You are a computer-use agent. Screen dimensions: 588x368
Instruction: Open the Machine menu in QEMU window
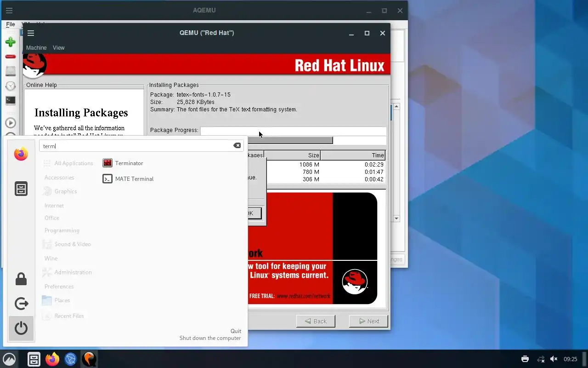pos(36,48)
